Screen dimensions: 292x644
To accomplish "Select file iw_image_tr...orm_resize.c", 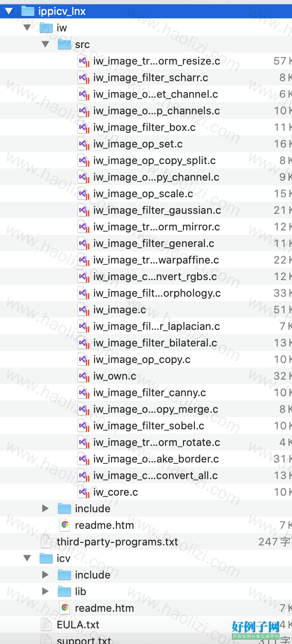I will point(156,61).
